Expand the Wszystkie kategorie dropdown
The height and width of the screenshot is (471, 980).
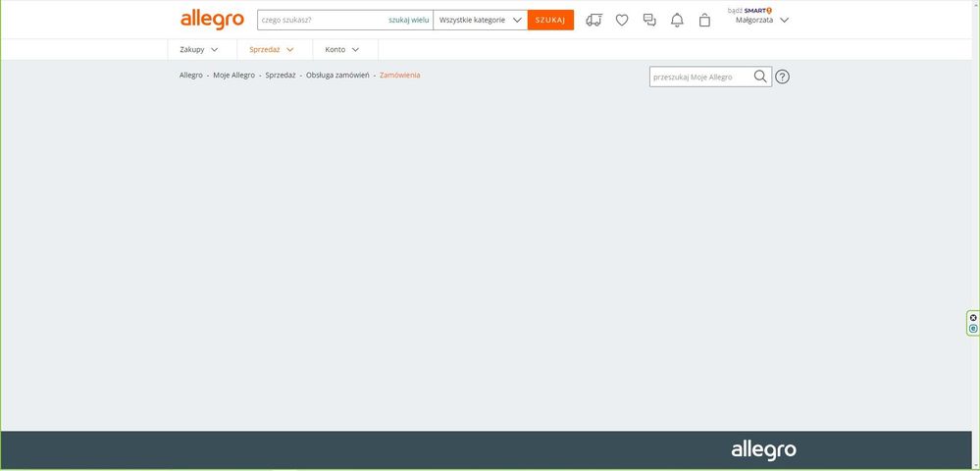480,20
